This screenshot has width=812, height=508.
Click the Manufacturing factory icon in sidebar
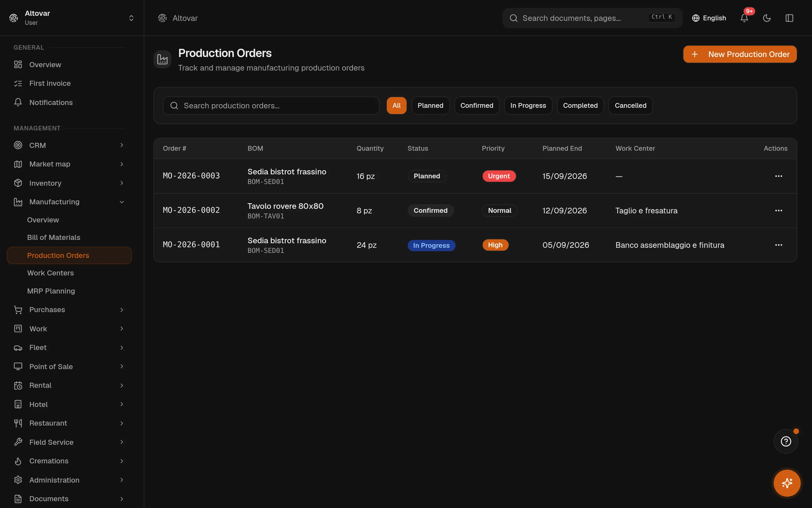click(x=18, y=202)
